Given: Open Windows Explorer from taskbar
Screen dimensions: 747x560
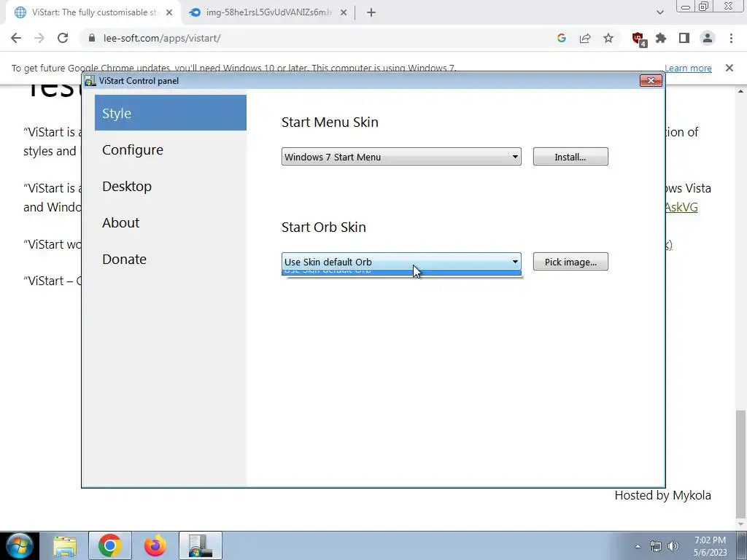Looking at the screenshot, I should point(65,545).
